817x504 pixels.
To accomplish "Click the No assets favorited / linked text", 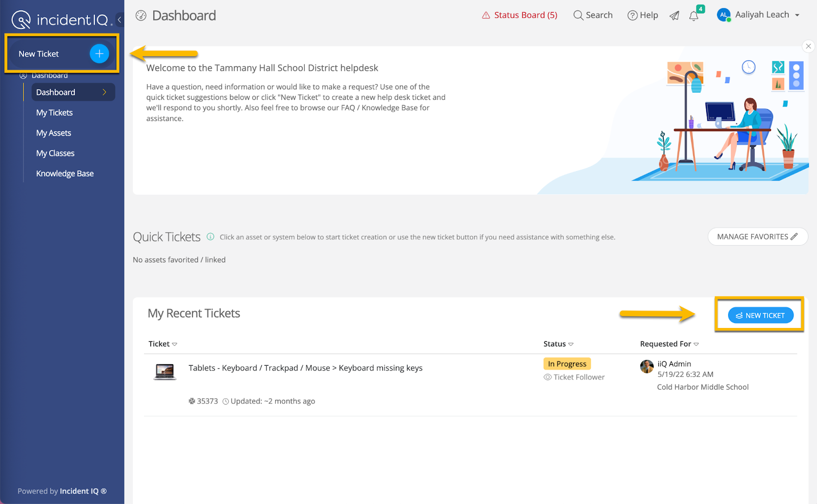I will click(179, 260).
